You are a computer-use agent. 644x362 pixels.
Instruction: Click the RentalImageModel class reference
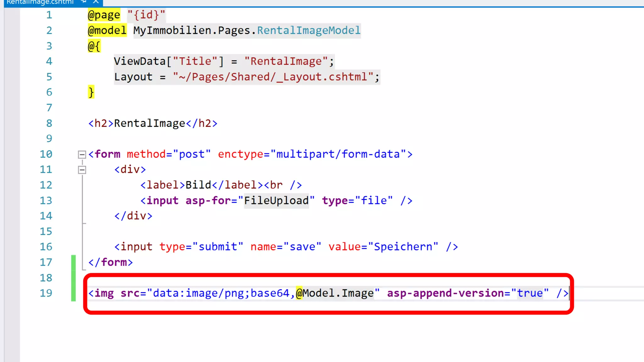[x=308, y=30]
